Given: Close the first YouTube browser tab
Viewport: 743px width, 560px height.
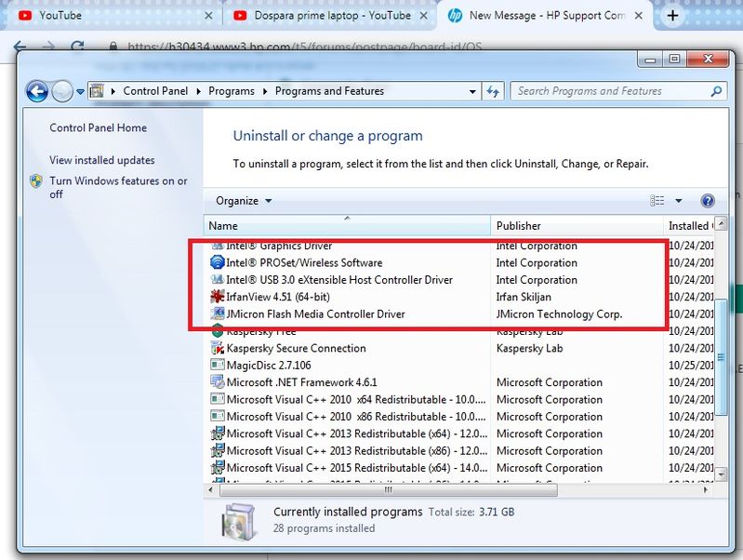Looking at the screenshot, I should [208, 16].
